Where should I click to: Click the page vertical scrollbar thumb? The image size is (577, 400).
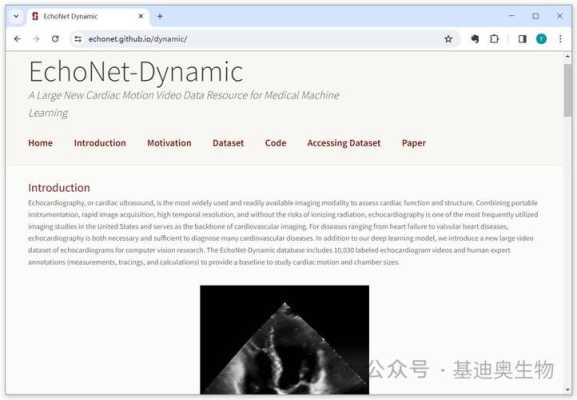[x=567, y=90]
